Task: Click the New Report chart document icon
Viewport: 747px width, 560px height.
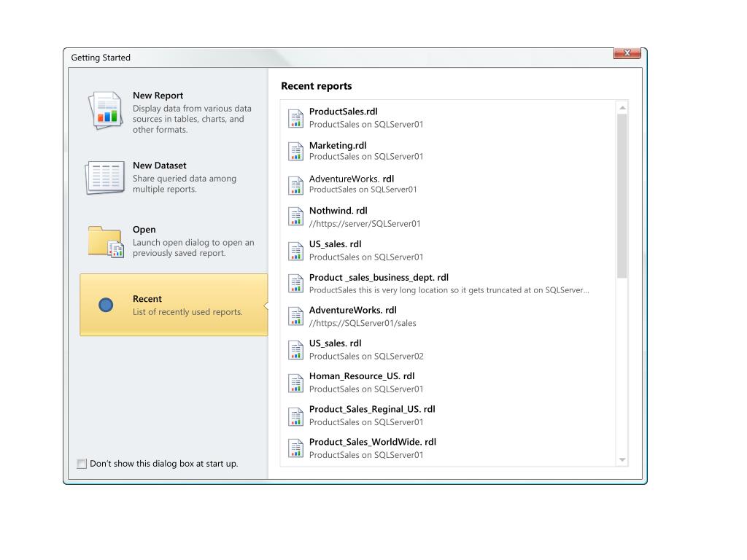Action: (x=105, y=111)
